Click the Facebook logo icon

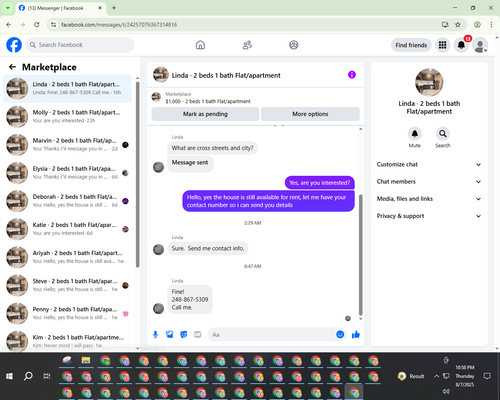(14, 45)
